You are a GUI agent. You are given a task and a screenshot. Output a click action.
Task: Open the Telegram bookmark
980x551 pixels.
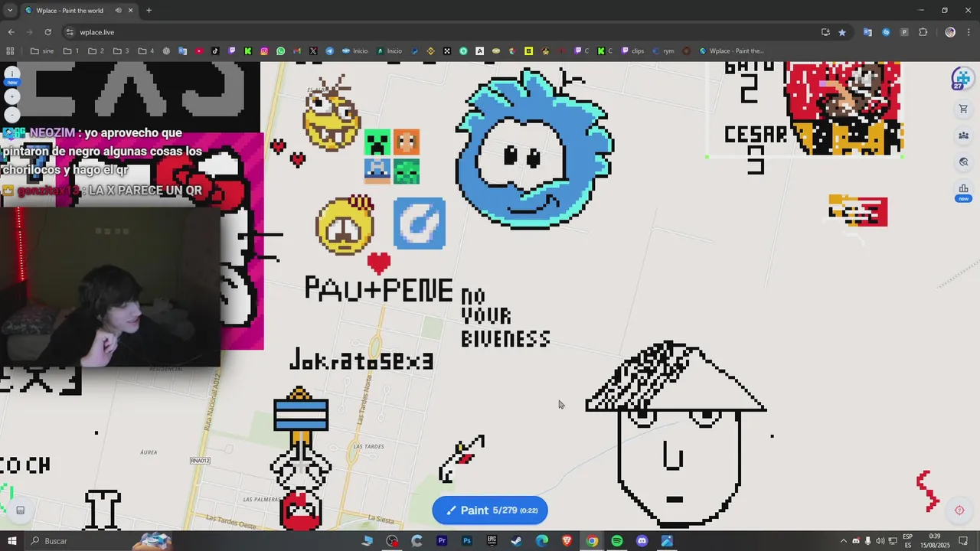click(330, 51)
